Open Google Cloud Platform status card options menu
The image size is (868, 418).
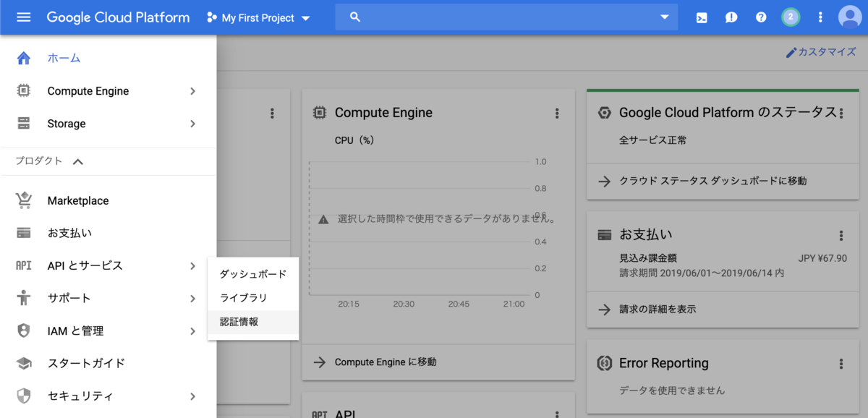coord(841,113)
